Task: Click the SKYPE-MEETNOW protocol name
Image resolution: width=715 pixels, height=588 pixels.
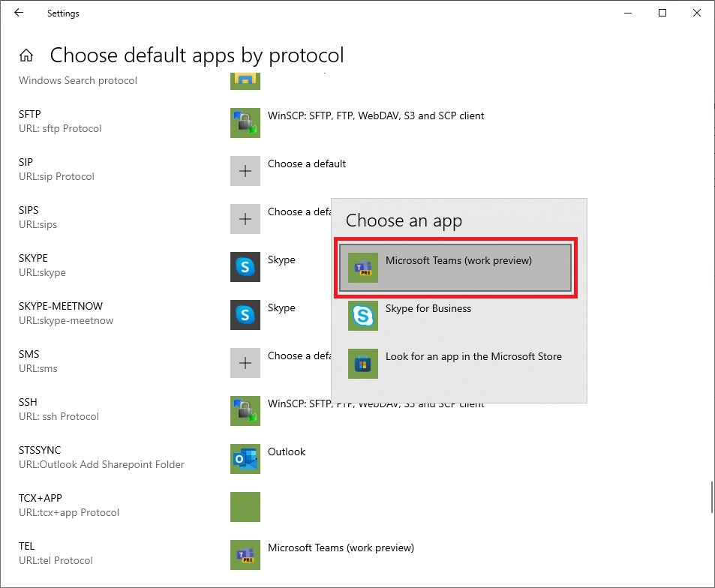Action: tap(61, 306)
